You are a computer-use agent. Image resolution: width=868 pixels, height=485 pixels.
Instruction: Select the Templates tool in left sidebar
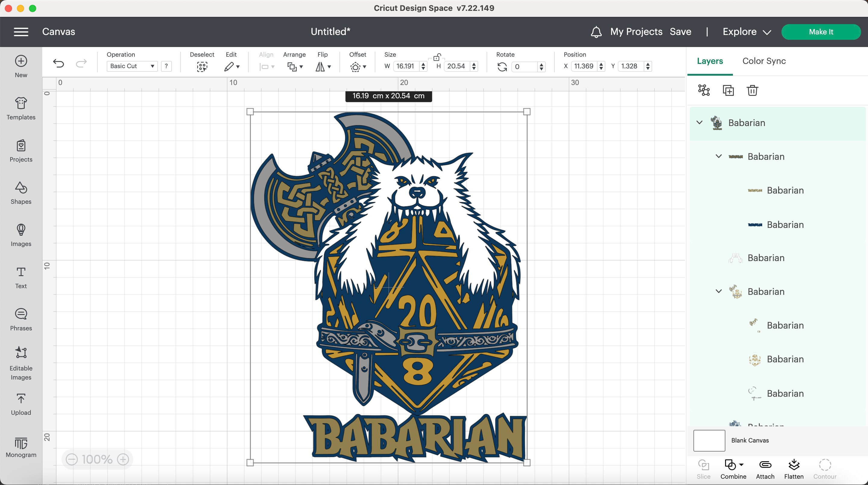(x=21, y=109)
